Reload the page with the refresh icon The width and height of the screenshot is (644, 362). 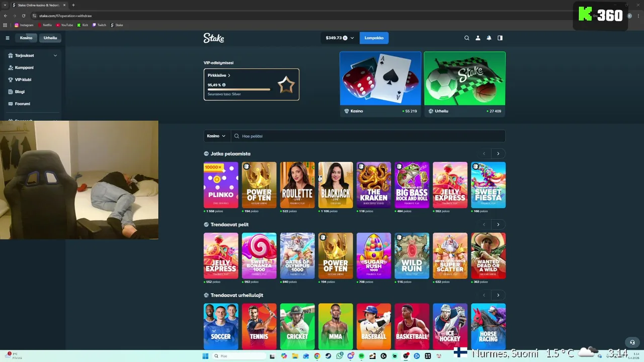(x=23, y=16)
